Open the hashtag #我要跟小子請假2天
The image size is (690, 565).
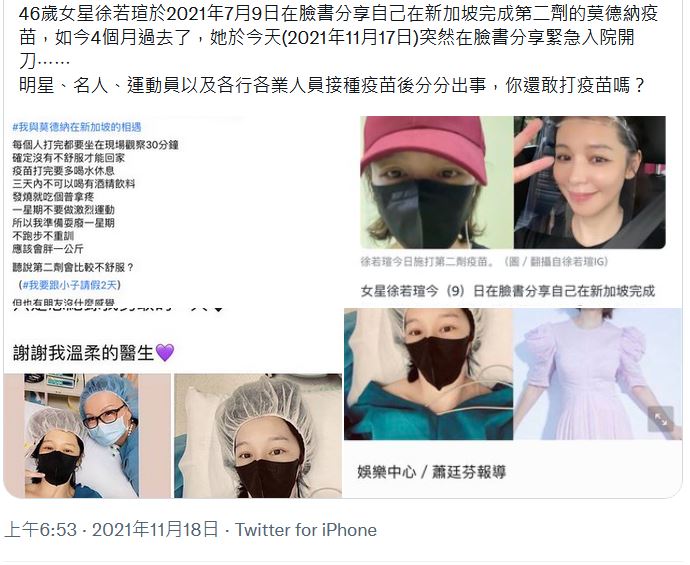70,285
